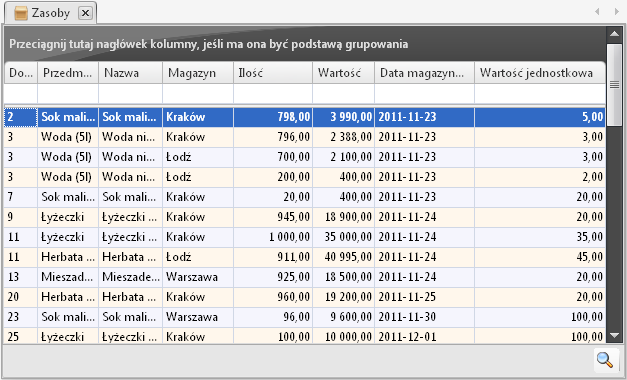
Task: Click Warszawa in the row 23
Action: click(x=198, y=317)
